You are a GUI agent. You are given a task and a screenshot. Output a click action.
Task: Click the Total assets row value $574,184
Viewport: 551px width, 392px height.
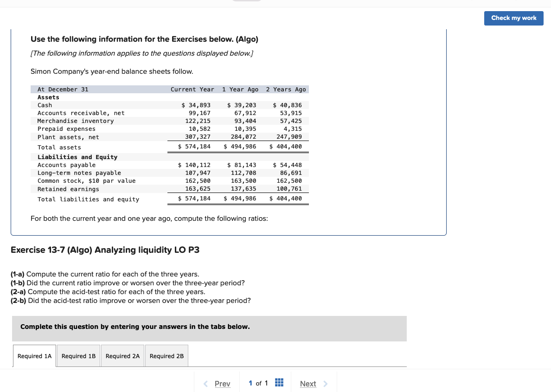(x=193, y=146)
